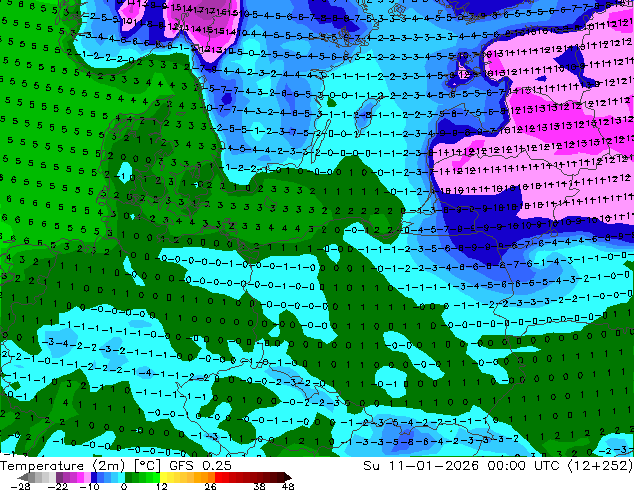
Task: Click the '48' legend scale value
Action: [x=288, y=486]
